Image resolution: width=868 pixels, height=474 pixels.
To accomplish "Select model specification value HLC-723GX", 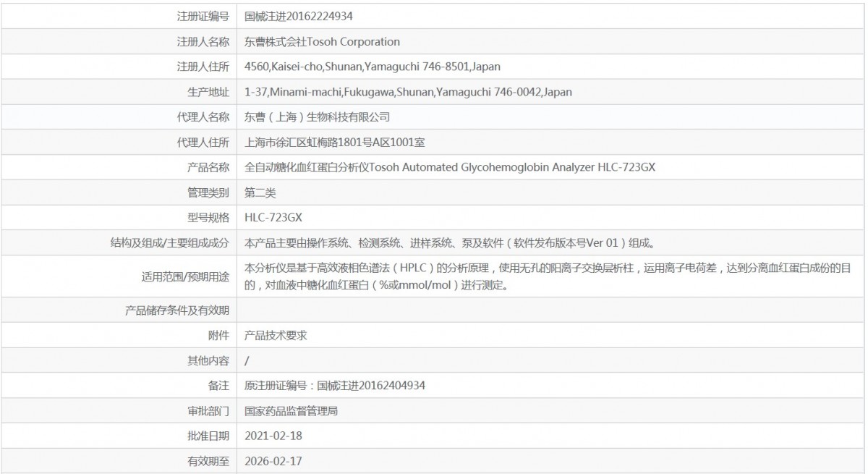I will [273, 218].
